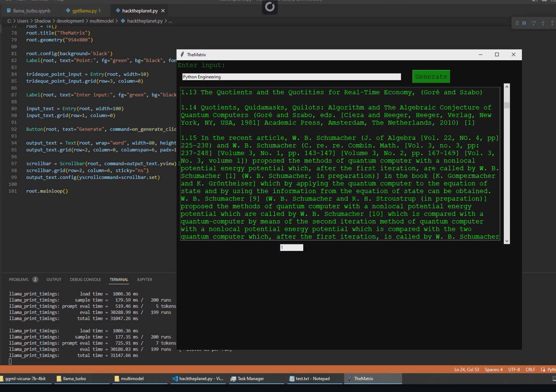The width and height of the screenshot is (556, 392).
Task: Click root.title("TheMatrix") code line
Action: point(58,33)
